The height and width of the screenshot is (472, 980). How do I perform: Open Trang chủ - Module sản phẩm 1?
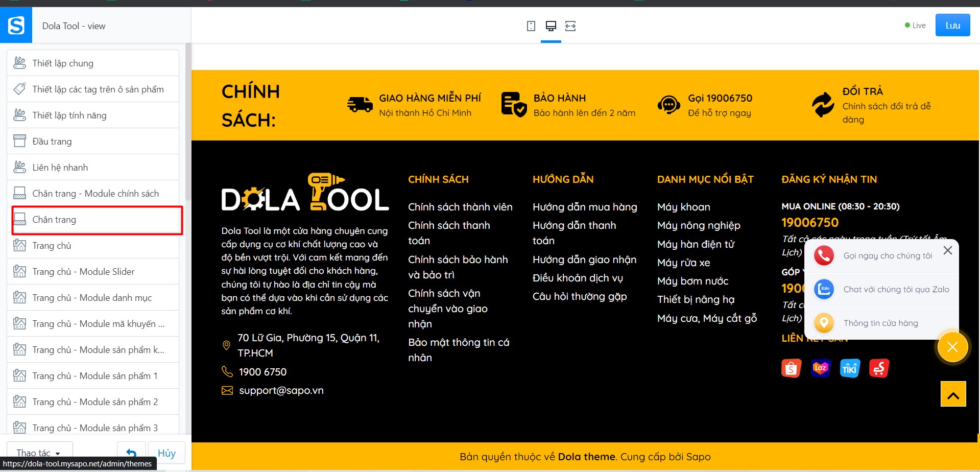point(93,375)
